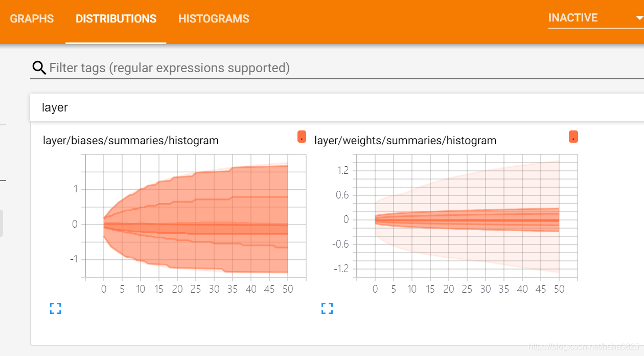Image resolution: width=644 pixels, height=356 pixels.
Task: Toggle full-size view for biases chart
Action: (56, 308)
